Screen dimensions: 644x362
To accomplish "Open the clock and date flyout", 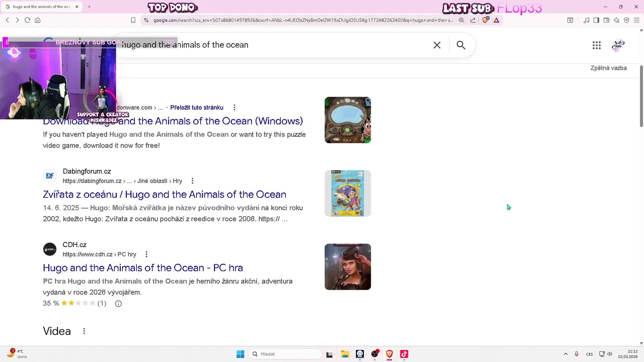I will coord(628,354).
